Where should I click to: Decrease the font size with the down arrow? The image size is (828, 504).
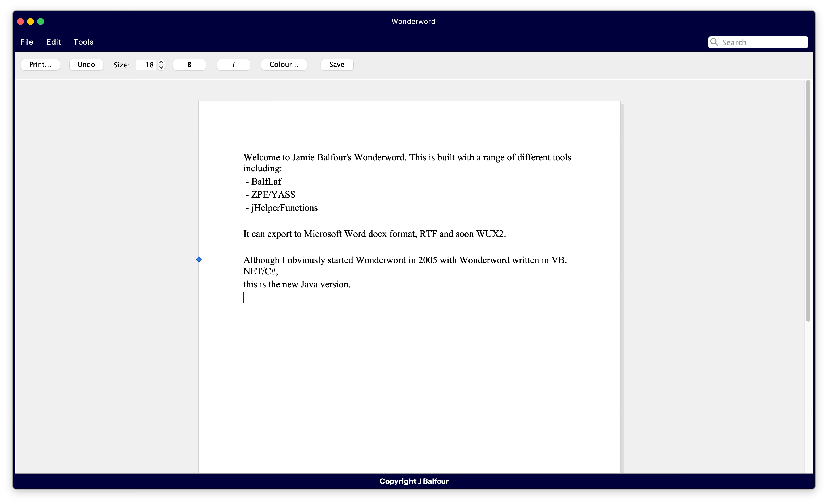(161, 67)
